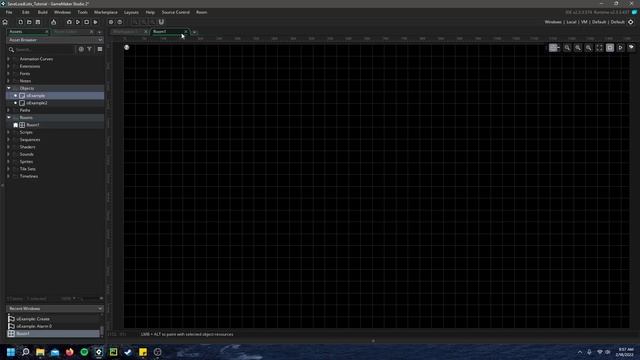640x360 pixels.
Task: Open the Build menu
Action: pyautogui.click(x=42, y=12)
